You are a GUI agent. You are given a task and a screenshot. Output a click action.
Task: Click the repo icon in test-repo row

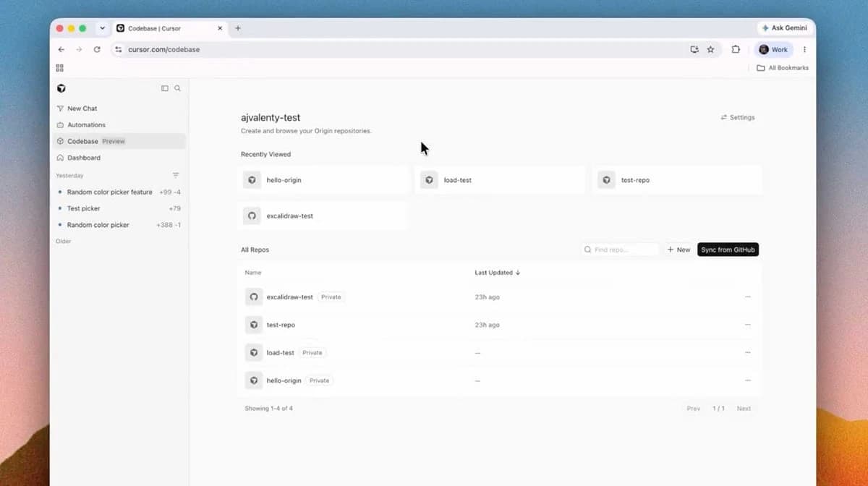pos(254,325)
